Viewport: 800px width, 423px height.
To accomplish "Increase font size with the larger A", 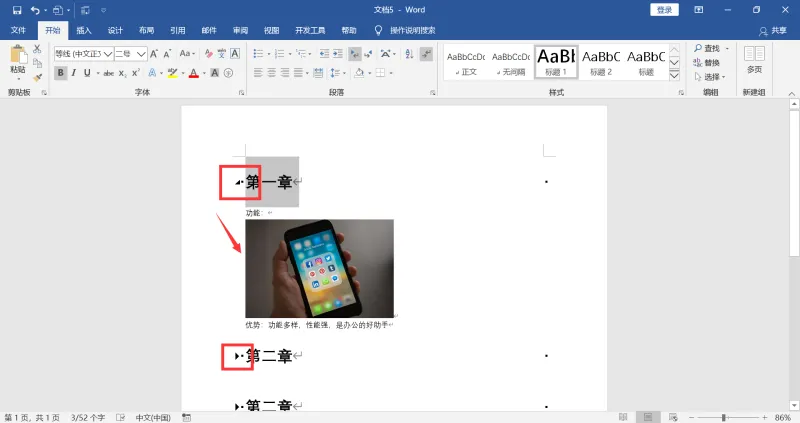I will (x=154, y=54).
